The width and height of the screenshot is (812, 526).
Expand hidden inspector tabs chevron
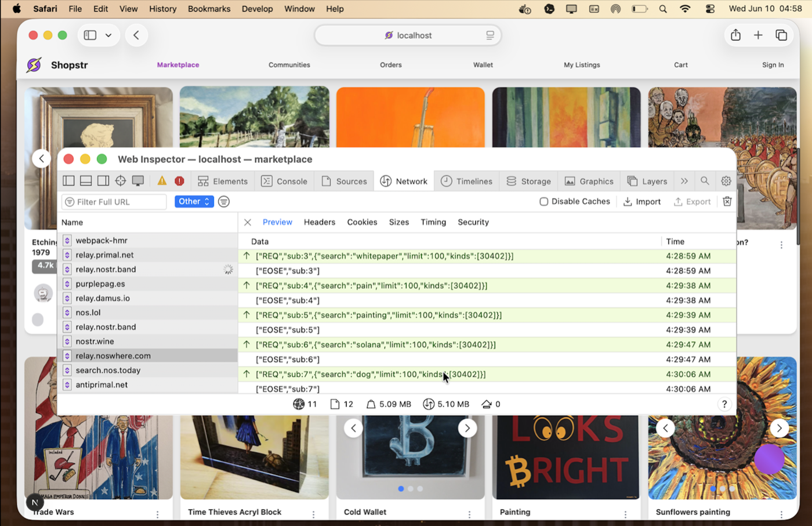684,181
